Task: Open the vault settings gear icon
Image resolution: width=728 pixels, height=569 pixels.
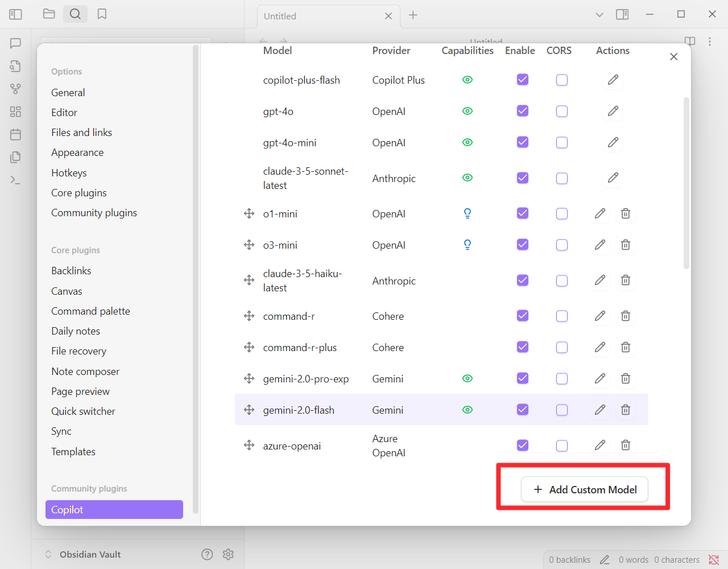Action: [228, 554]
